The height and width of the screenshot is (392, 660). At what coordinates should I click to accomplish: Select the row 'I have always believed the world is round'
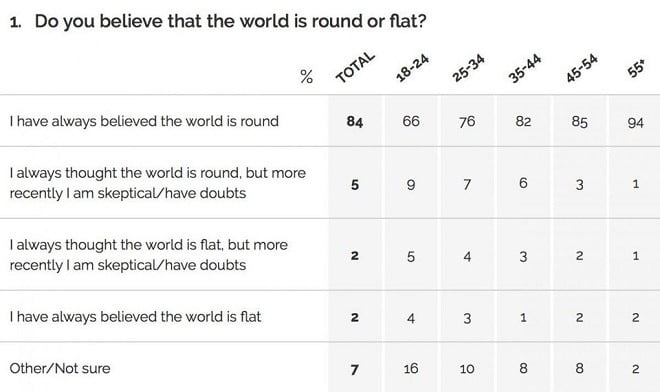click(330, 121)
